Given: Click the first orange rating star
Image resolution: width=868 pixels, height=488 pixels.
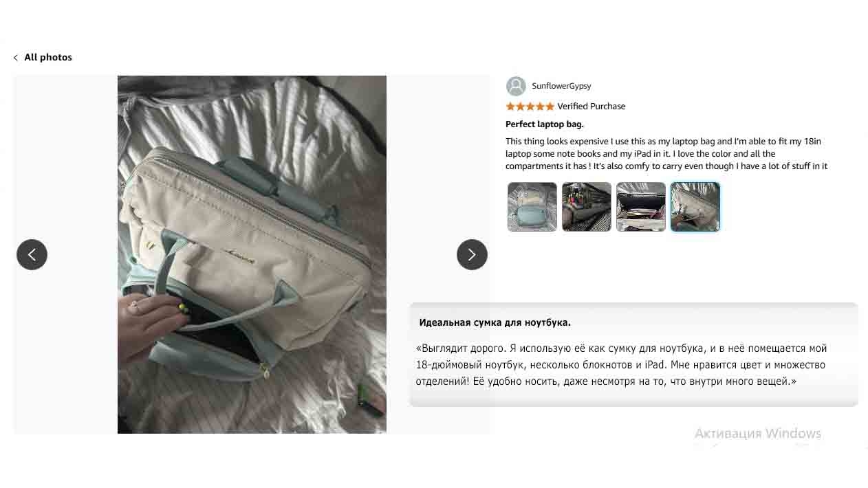Looking at the screenshot, I should coord(510,107).
